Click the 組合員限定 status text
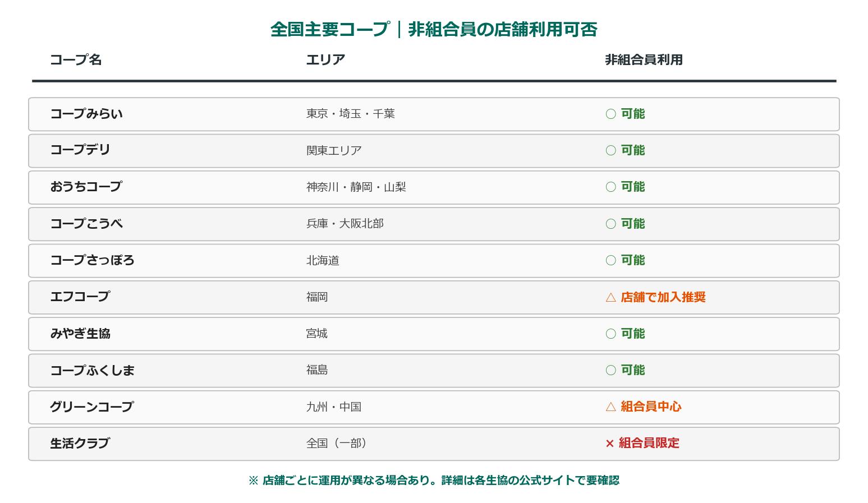868x503 pixels. [x=649, y=443]
